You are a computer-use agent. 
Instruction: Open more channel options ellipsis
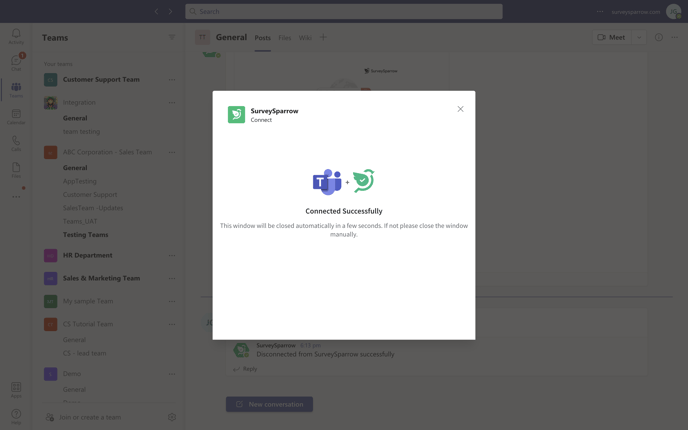point(674,37)
